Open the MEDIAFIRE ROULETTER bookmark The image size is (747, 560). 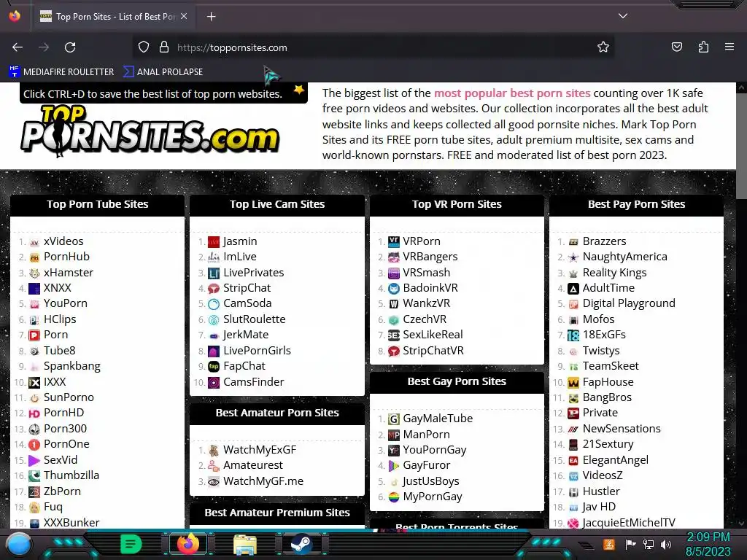coord(61,72)
